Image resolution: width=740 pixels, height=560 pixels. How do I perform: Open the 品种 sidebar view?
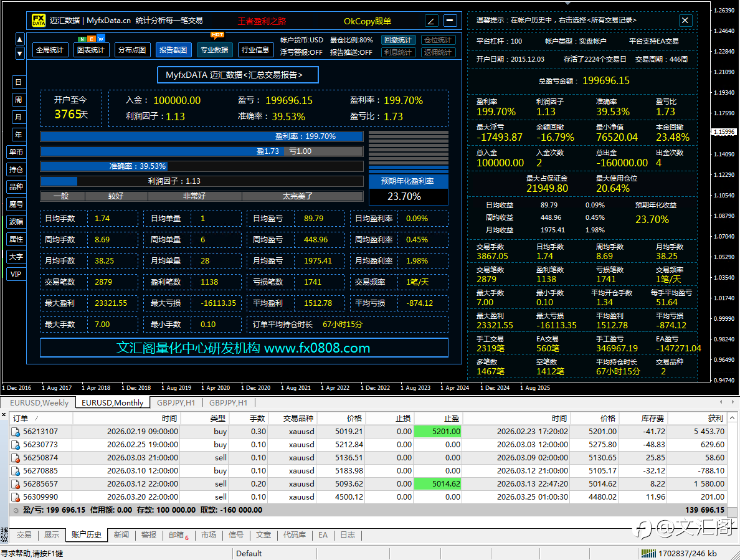[16, 187]
